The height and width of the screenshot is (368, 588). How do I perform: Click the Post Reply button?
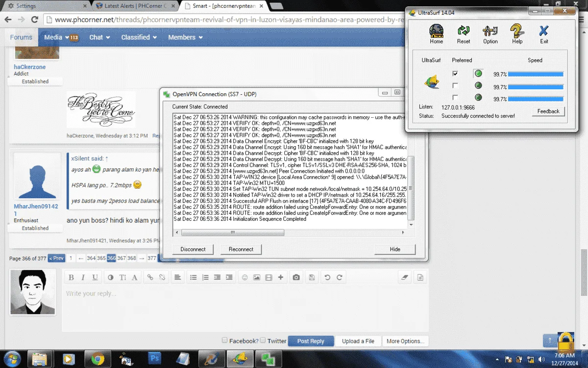(x=311, y=341)
